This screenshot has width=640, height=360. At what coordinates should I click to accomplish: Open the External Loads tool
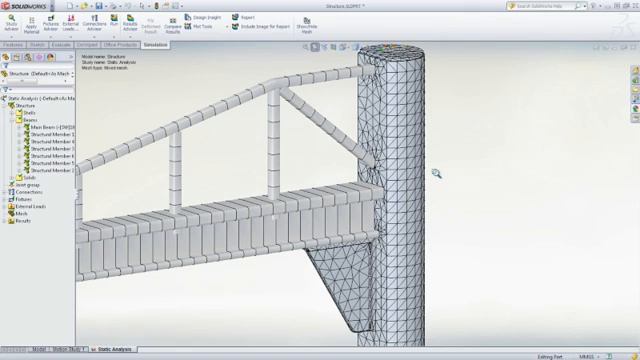71,23
